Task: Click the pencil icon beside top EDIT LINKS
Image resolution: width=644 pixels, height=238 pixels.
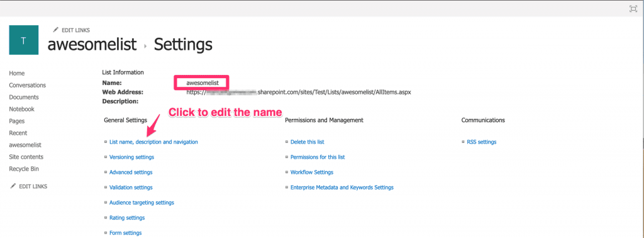Action: click(56, 30)
